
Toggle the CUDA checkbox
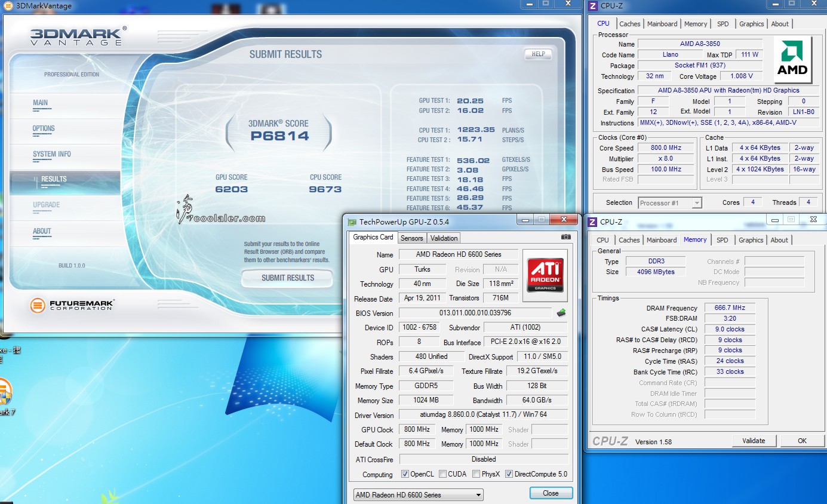tap(442, 474)
